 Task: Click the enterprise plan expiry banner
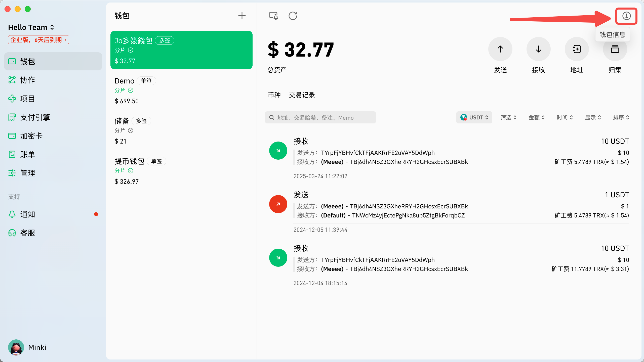tap(38, 40)
